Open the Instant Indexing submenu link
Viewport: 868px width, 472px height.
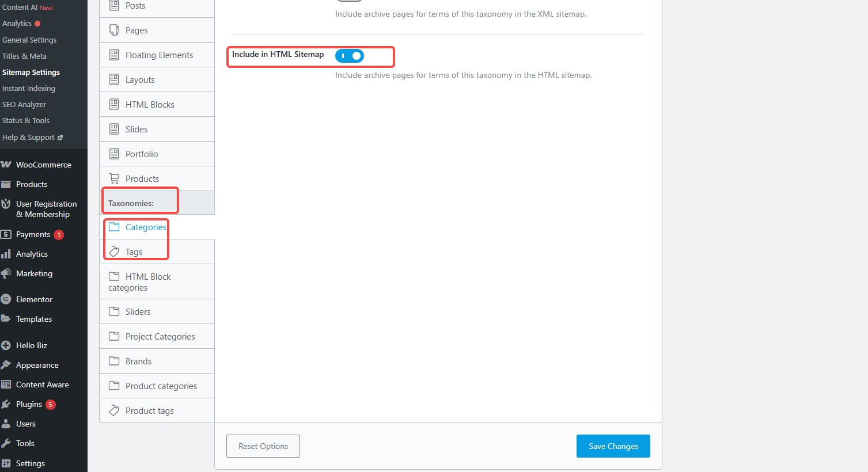[x=29, y=89]
